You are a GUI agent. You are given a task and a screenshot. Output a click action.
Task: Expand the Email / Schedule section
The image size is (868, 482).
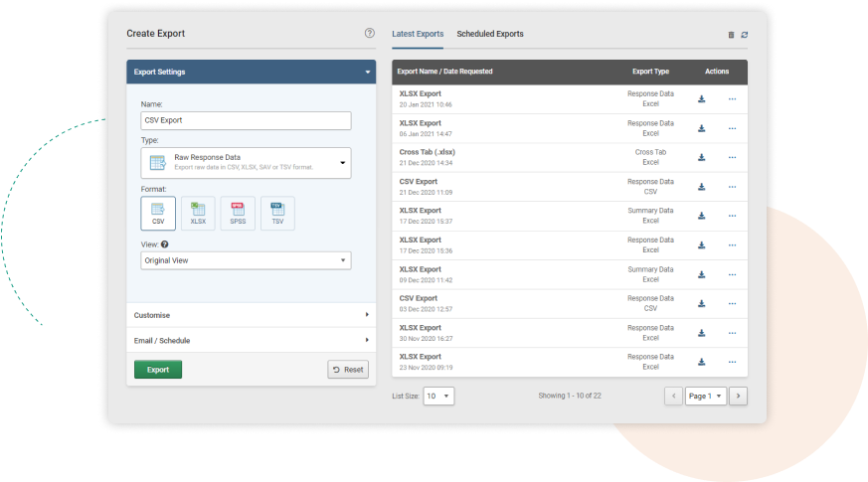(251, 340)
